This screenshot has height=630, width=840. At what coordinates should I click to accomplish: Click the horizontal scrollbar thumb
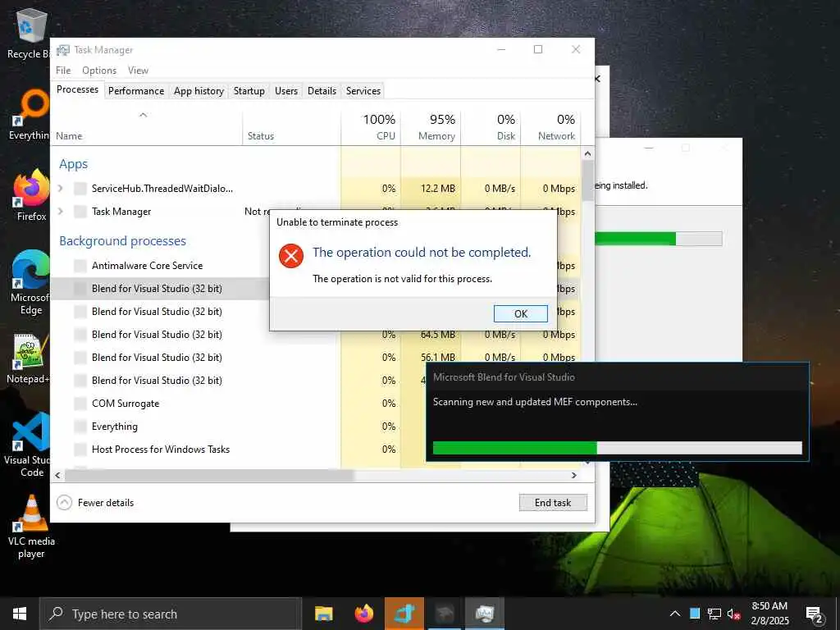tap(209, 475)
